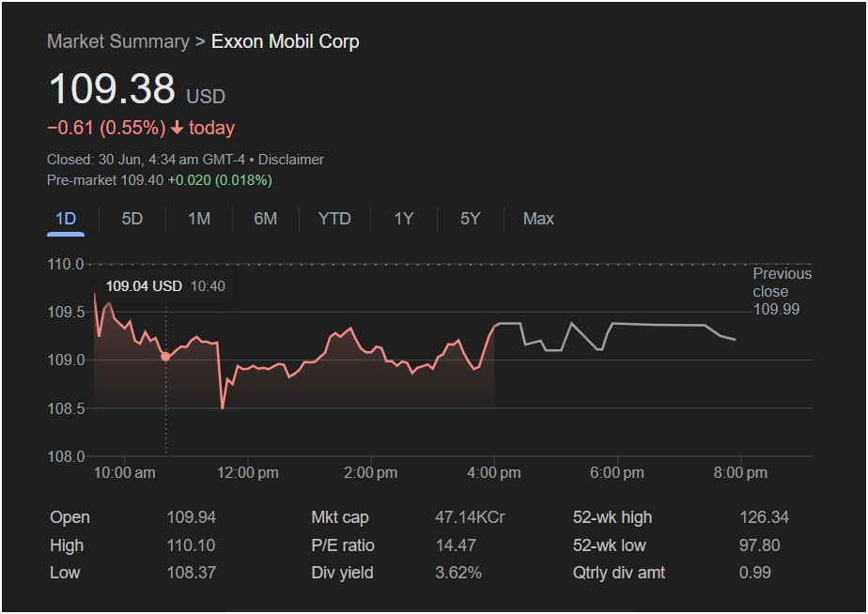Click the red down arrow icon
Image resolution: width=868 pixels, height=614 pixels.
click(x=178, y=129)
